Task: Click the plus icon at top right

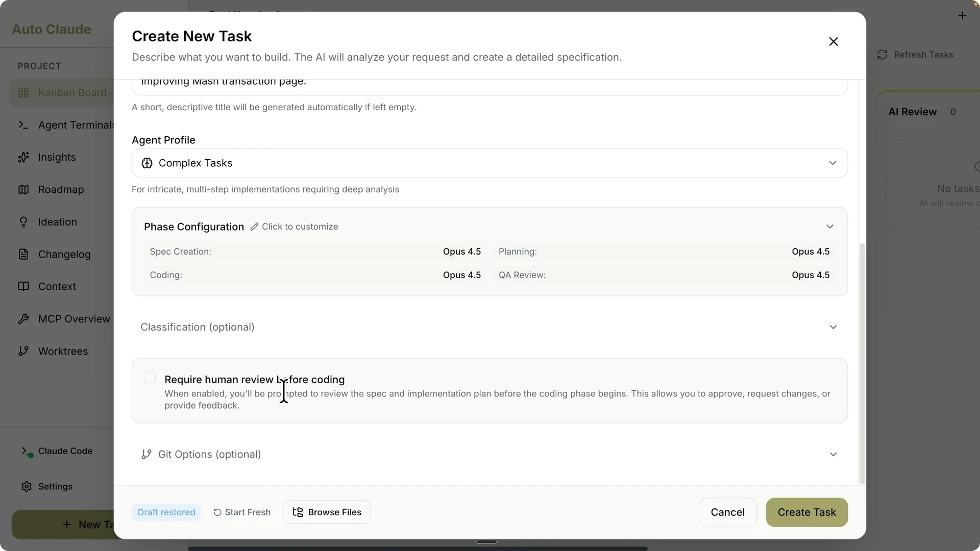Action: 962,15
